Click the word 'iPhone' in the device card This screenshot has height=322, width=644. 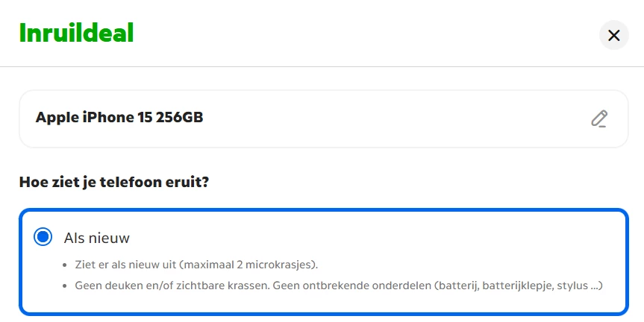click(x=109, y=117)
